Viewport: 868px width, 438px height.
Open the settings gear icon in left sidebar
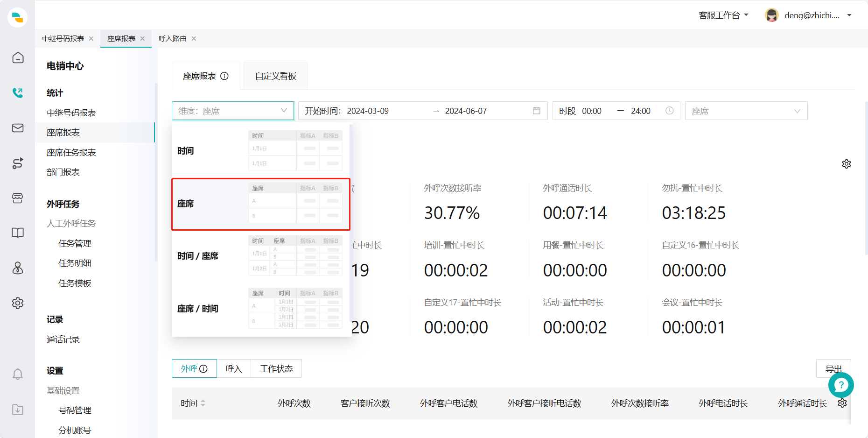18,303
